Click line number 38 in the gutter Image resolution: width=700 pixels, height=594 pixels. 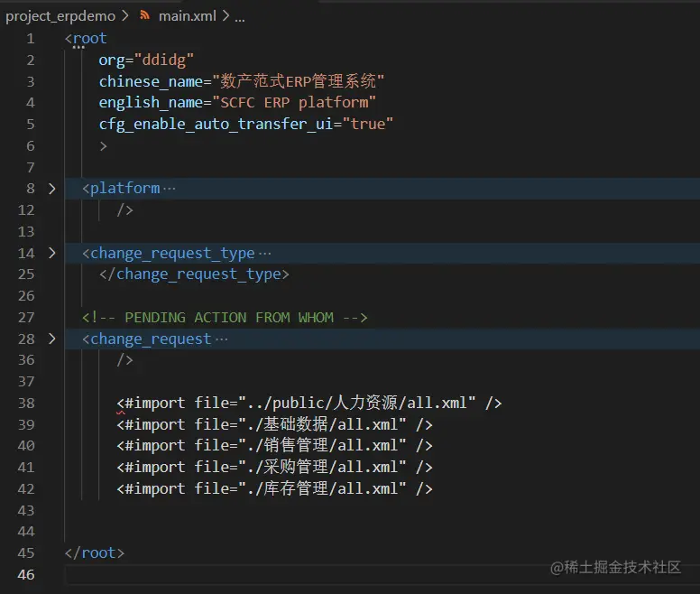pos(25,404)
